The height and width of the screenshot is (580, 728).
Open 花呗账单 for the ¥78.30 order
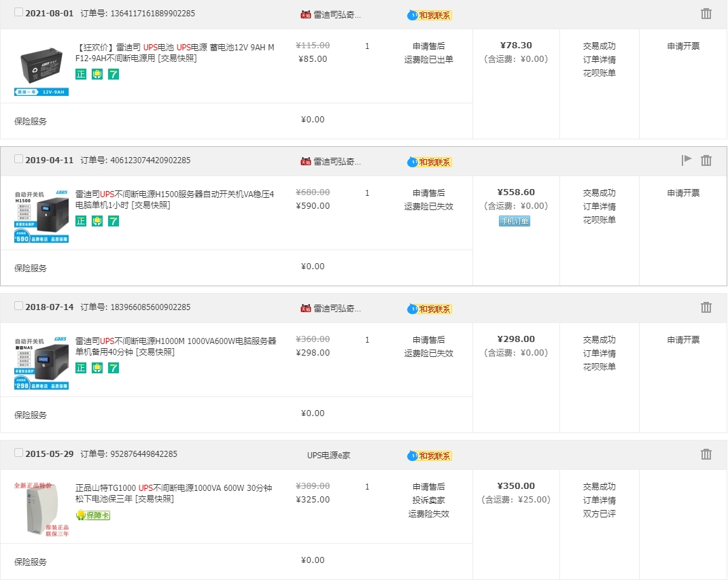click(600, 73)
